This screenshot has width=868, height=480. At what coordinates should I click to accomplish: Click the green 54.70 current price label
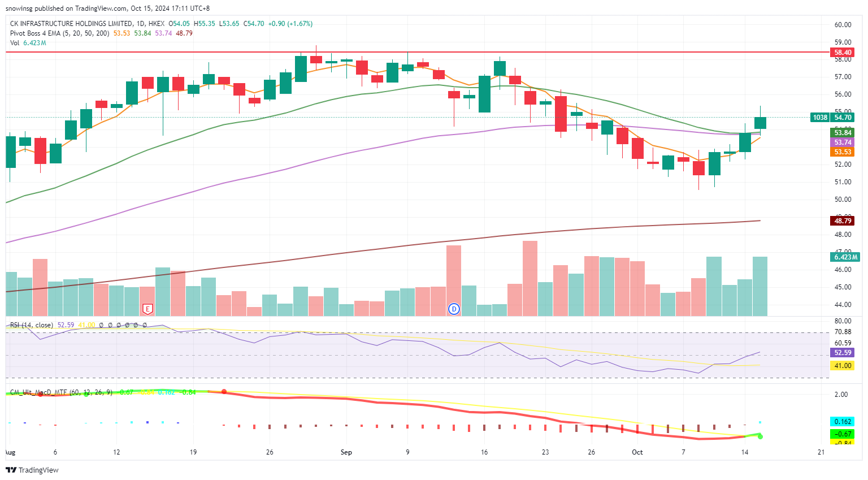point(842,118)
